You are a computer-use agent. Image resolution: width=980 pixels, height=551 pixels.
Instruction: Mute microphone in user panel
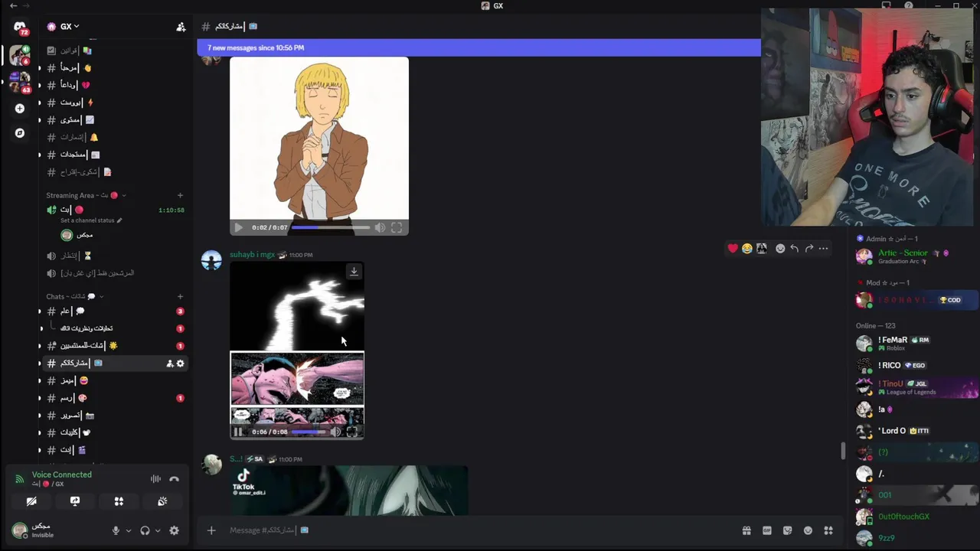click(116, 530)
